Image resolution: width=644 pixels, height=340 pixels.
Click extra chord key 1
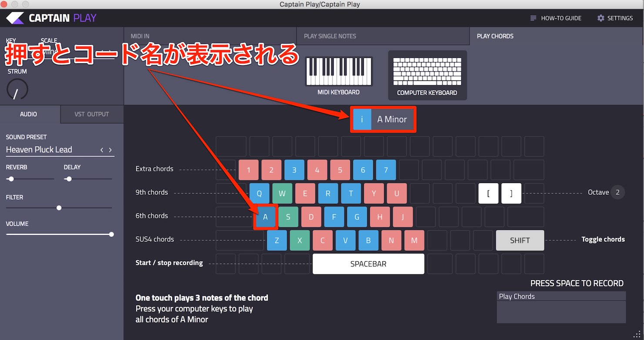point(249,170)
